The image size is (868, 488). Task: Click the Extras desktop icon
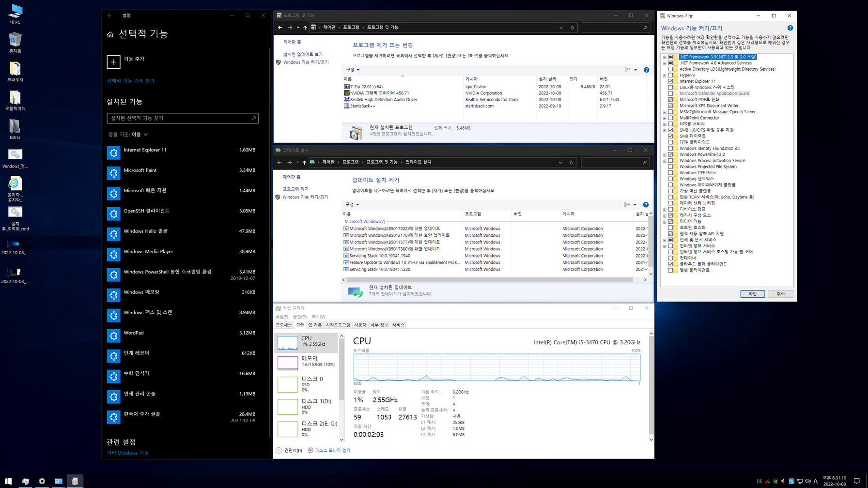(x=15, y=129)
